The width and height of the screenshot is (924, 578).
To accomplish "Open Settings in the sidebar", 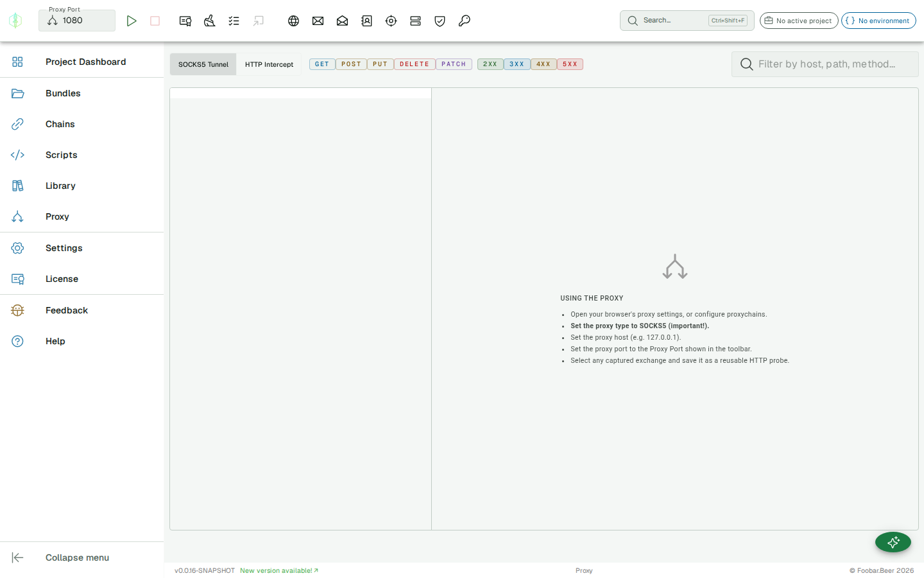I will tap(81, 248).
